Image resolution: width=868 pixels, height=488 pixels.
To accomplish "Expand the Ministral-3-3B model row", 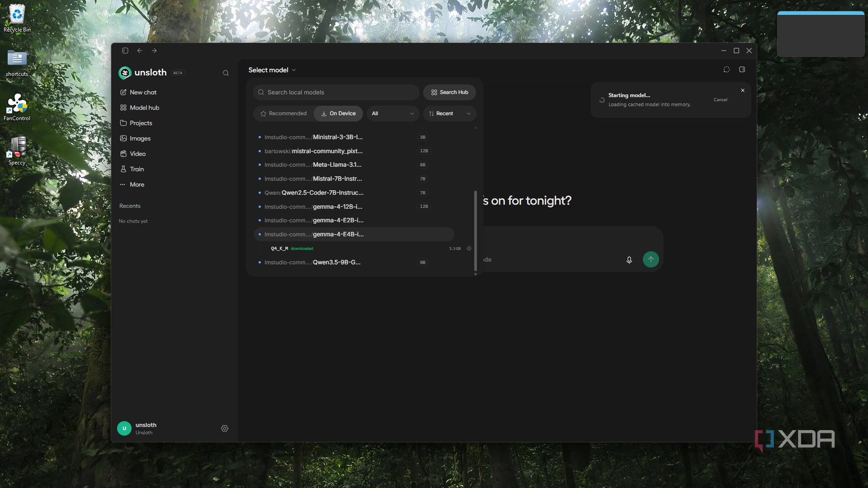I will tap(354, 137).
